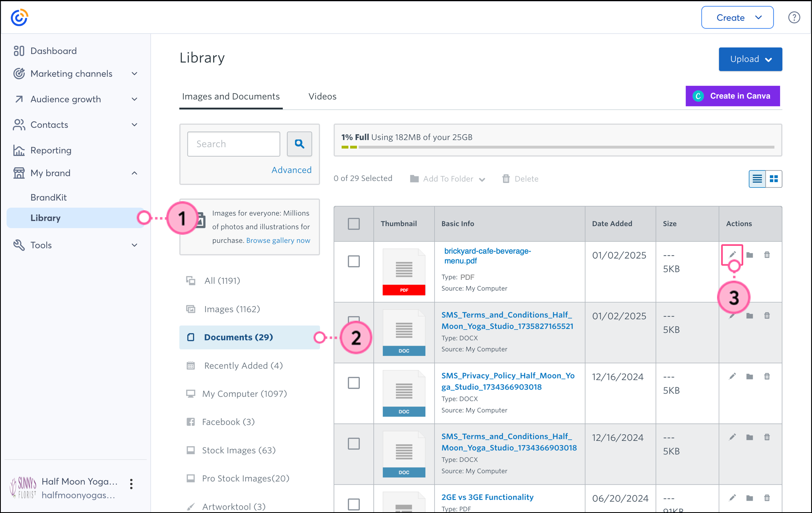Open brickyard-cafe-beverage-menu.pdf link
The height and width of the screenshot is (513, 812).
(487, 256)
